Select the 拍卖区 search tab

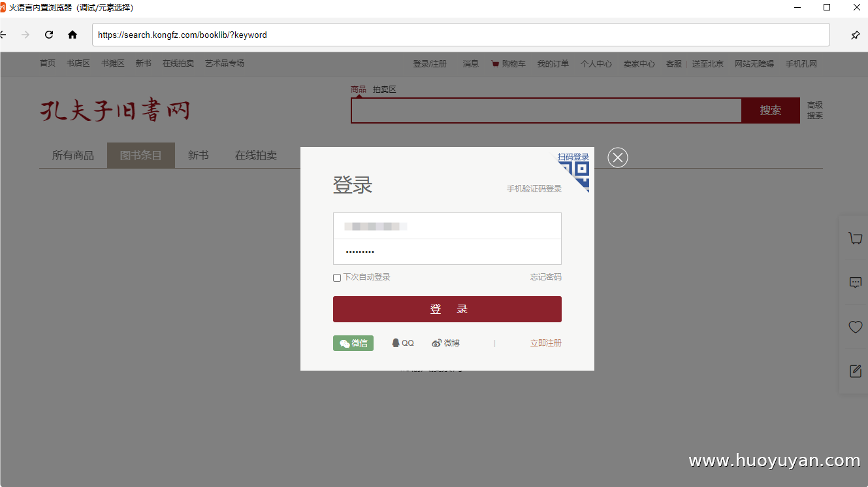click(385, 90)
